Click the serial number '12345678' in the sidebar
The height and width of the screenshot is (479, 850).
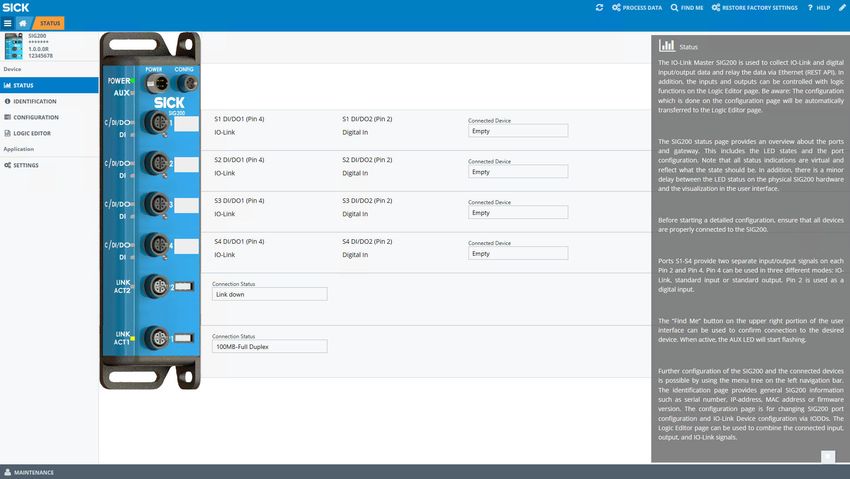(41, 56)
